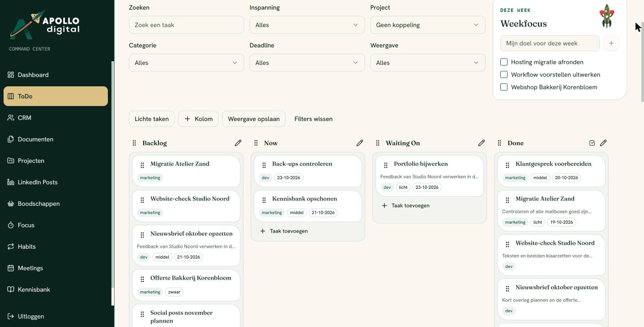Screen dimensions: 644x327
Task: Open Dashboard in the sidebar
Action: [x=55, y=75]
